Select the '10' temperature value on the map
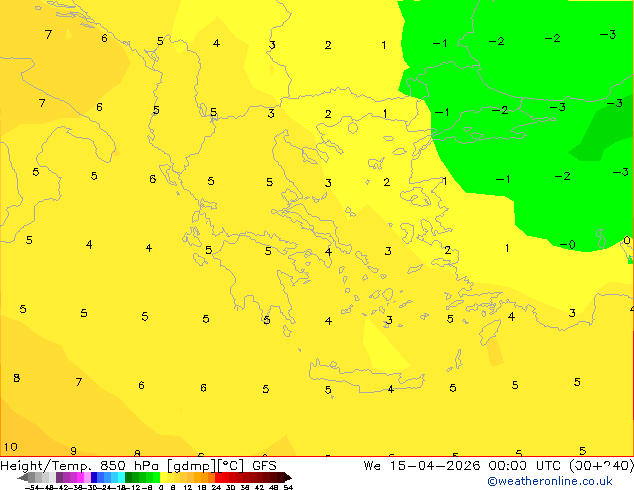Image resolution: width=634 pixels, height=490 pixels. coord(11,447)
